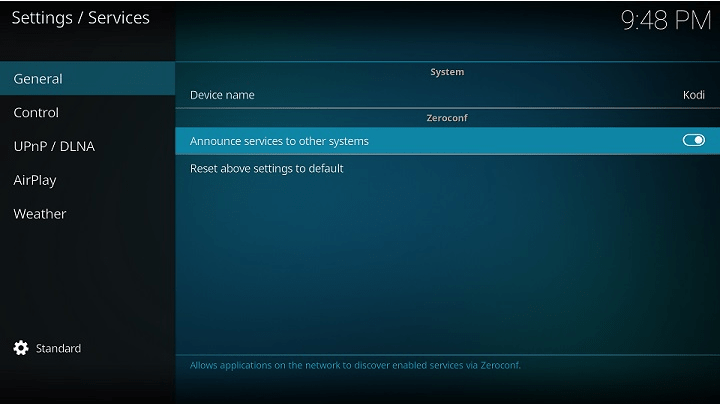
Task: Toggle Announce services to other systems switch
Action: pyautogui.click(x=693, y=140)
